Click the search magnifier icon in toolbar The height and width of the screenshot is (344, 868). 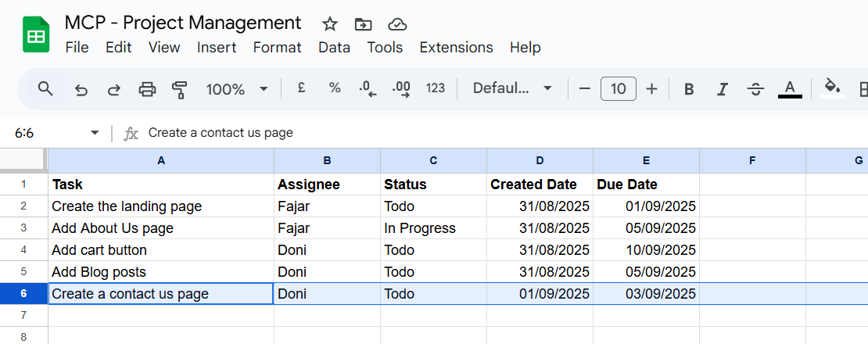[45, 88]
